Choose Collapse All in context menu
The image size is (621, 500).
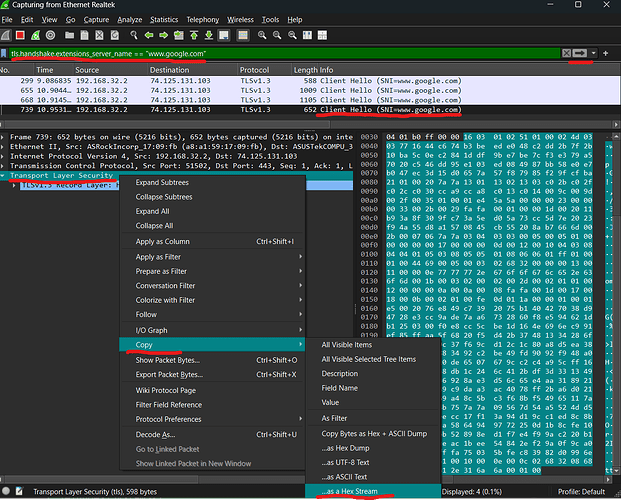pyautogui.click(x=212, y=225)
